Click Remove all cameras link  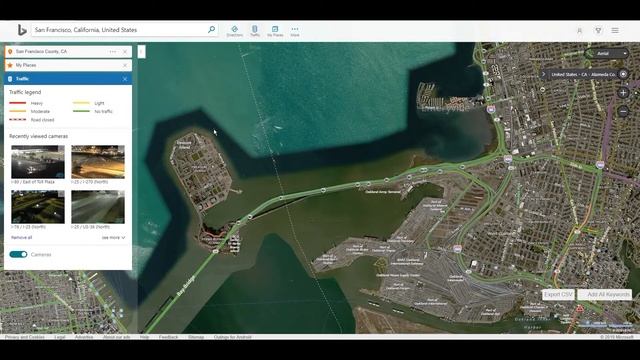22,238
